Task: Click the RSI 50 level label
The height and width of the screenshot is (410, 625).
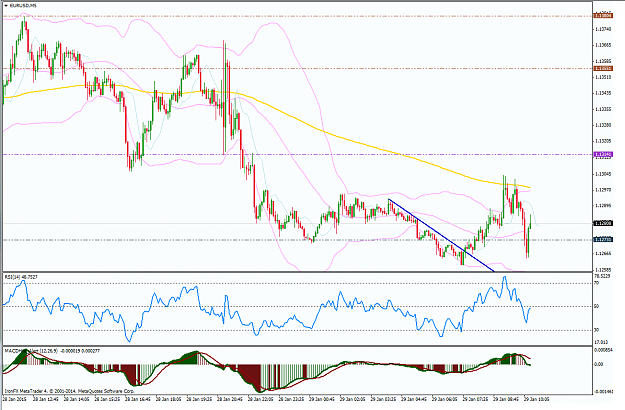Action: pyautogui.click(x=597, y=306)
